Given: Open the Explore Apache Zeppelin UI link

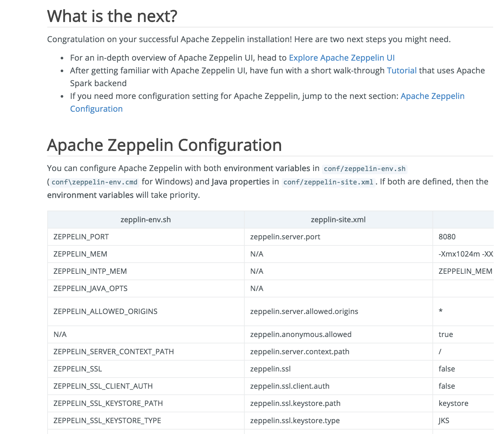Looking at the screenshot, I should [342, 58].
